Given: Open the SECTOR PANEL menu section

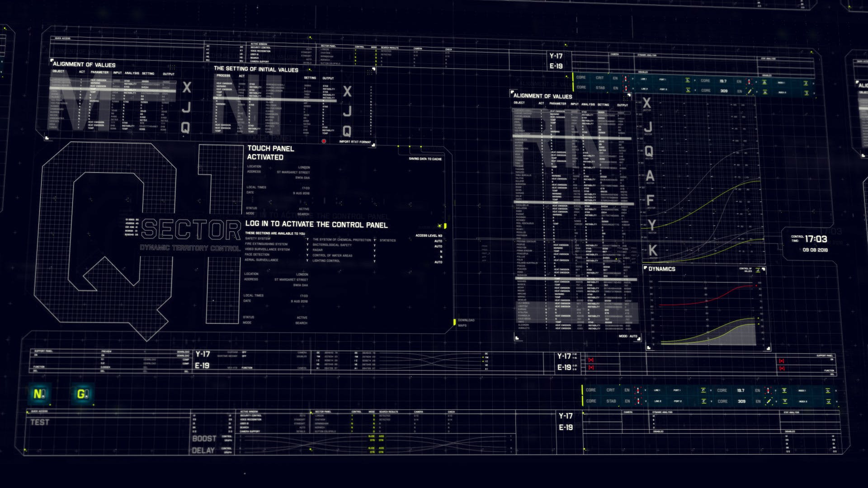Looking at the screenshot, I should pyautogui.click(x=328, y=46).
